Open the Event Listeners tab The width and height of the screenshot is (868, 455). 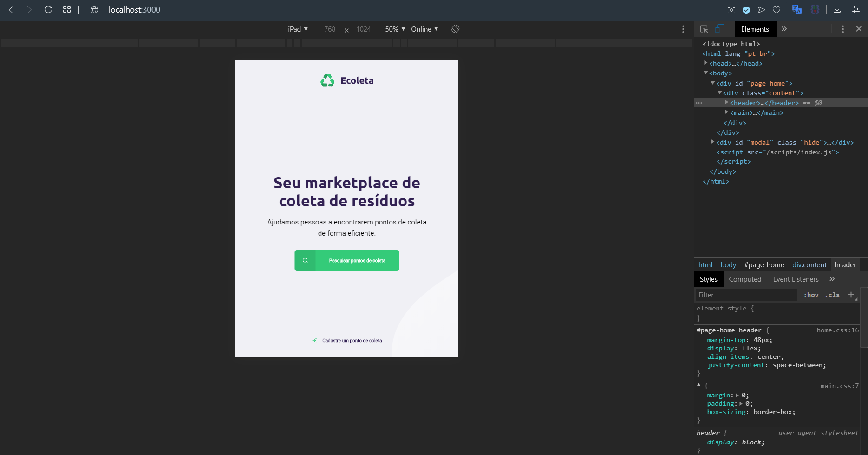click(x=796, y=279)
